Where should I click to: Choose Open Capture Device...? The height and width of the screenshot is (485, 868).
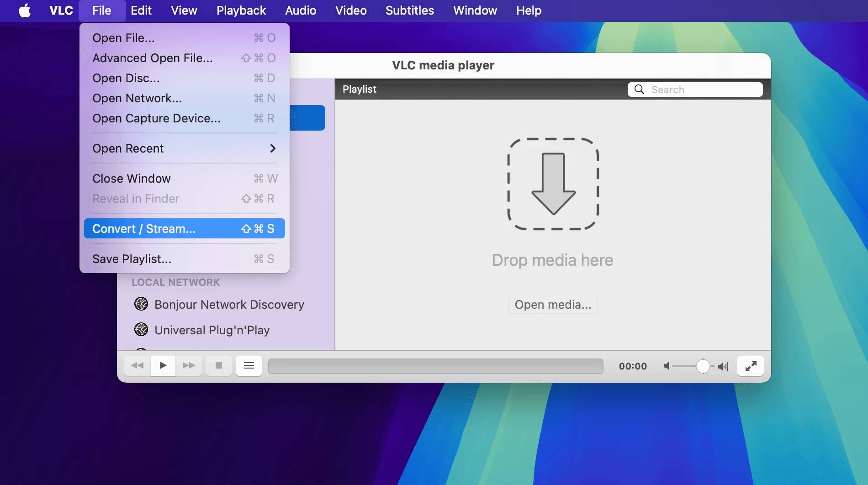(184, 118)
